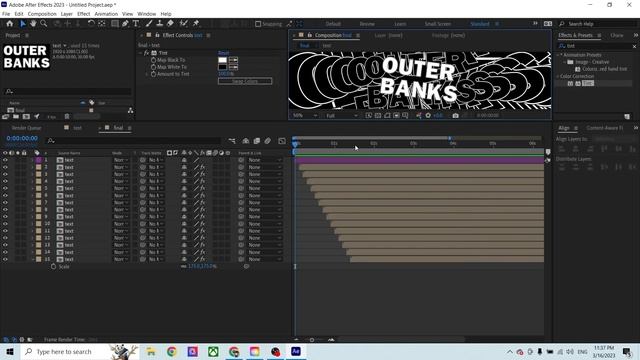Click the timeline shy layers icon
The height and width of the screenshot is (360, 640).
[246, 141]
